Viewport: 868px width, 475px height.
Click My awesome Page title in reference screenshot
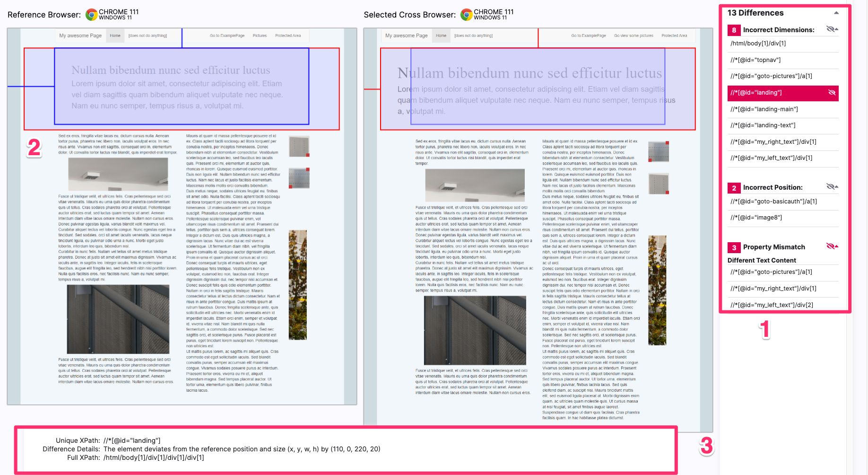point(80,35)
